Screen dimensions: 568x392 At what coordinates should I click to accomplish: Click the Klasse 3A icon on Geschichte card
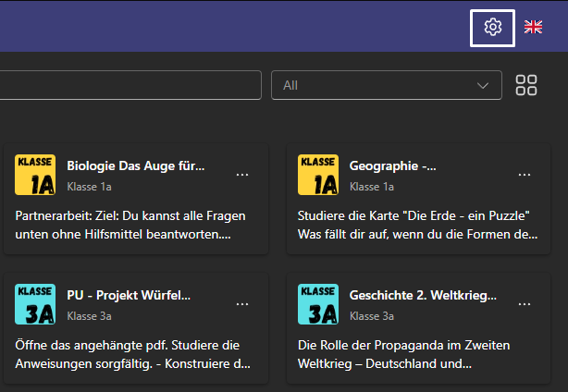318,304
